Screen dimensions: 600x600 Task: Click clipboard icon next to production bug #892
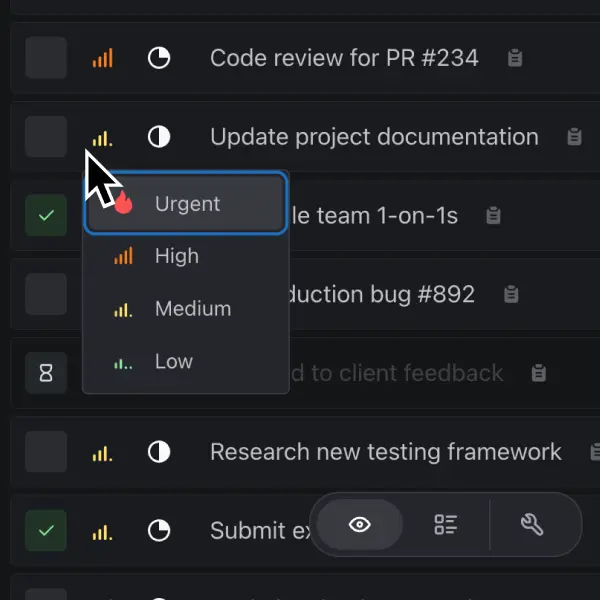click(511, 294)
